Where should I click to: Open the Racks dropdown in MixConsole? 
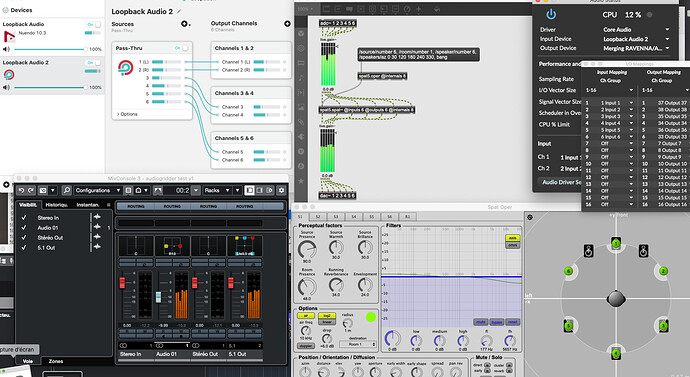217,190
